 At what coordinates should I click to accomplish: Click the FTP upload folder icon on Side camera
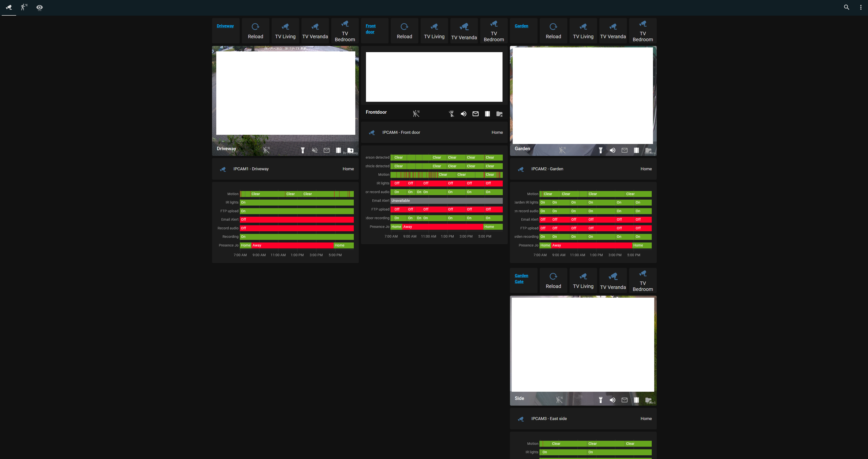(648, 400)
